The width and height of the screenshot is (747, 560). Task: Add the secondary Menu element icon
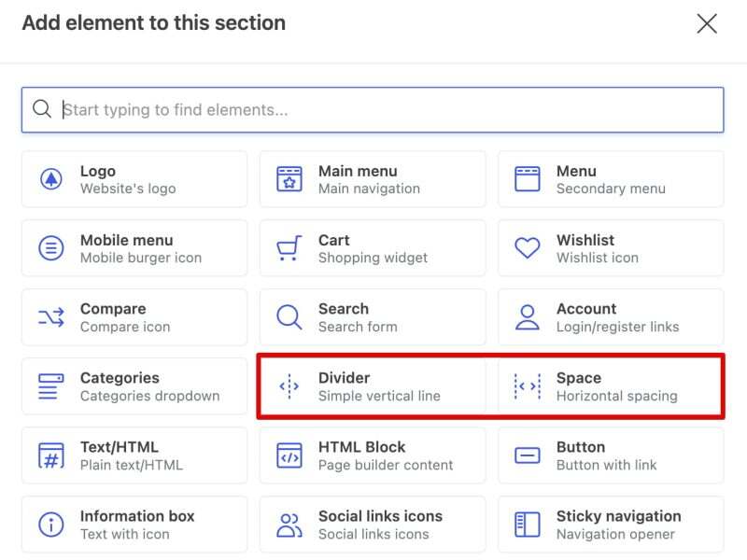point(528,179)
